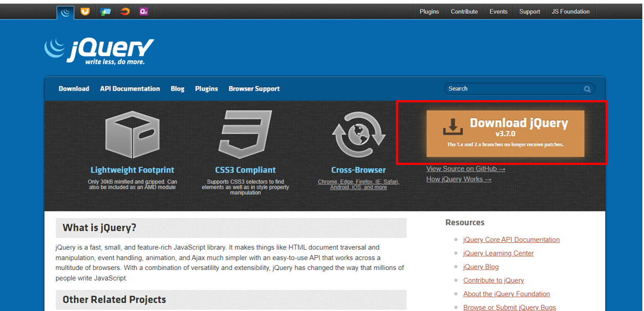Open Events in the top bar

pyautogui.click(x=498, y=12)
